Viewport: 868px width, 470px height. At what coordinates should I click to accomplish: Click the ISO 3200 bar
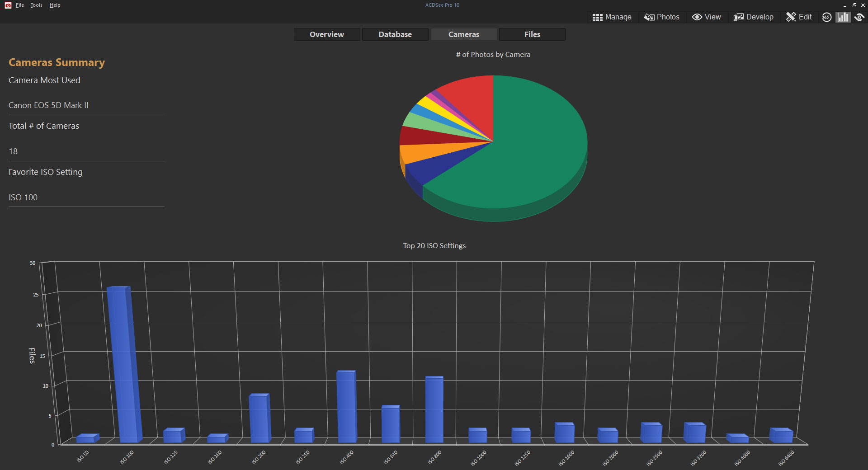(695, 432)
